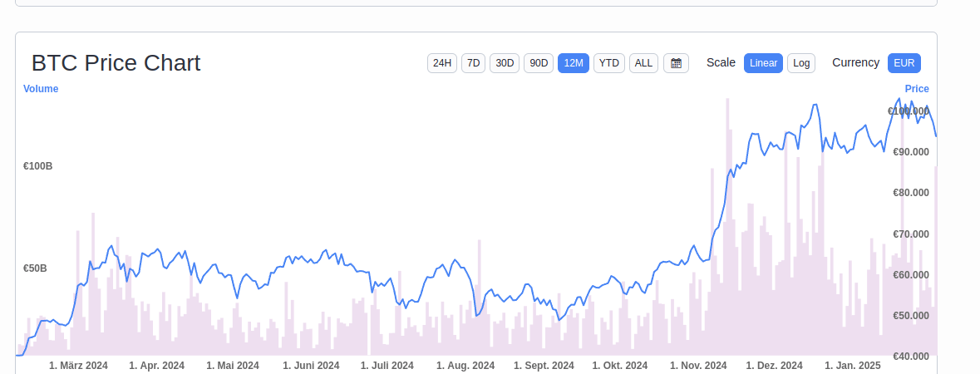Click the 1. März 2024 date label
Viewport: 980px width, 374px height.
tap(78, 365)
